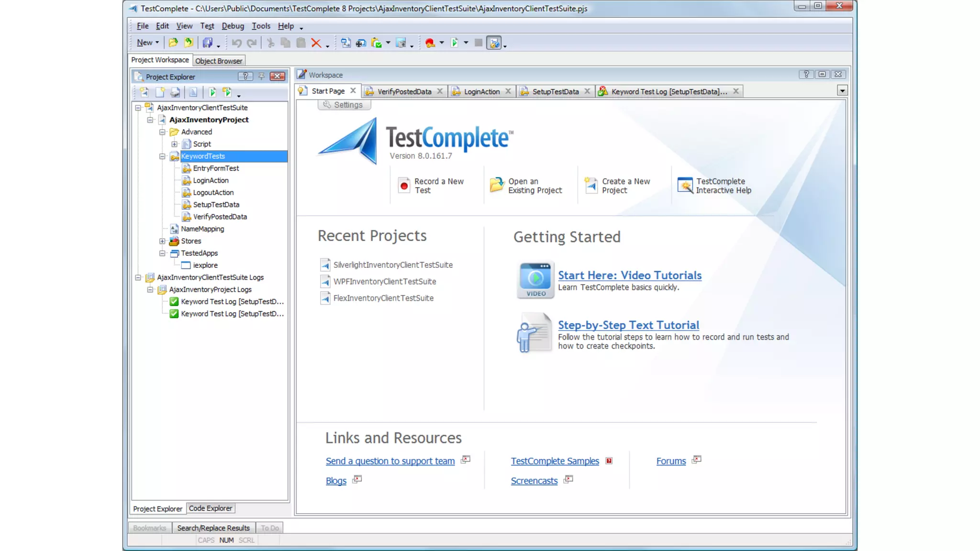The image size is (980, 551).
Task: Click the Start Here Video Tutorials icon
Action: coord(535,280)
